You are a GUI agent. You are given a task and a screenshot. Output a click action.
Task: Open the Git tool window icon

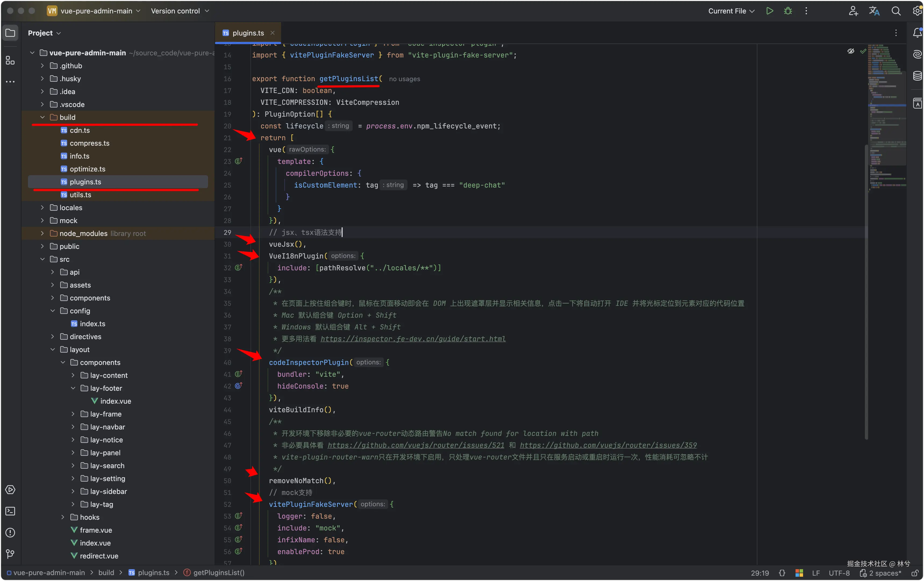[x=10, y=554]
